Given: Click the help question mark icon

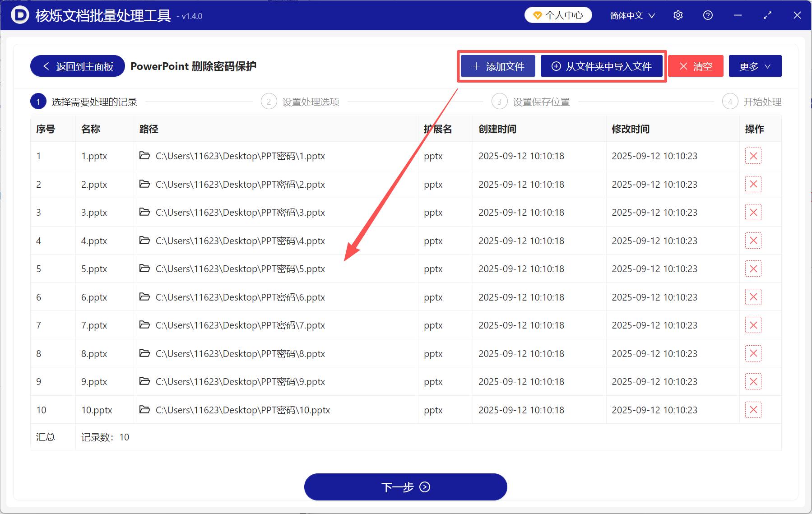Looking at the screenshot, I should point(707,15).
